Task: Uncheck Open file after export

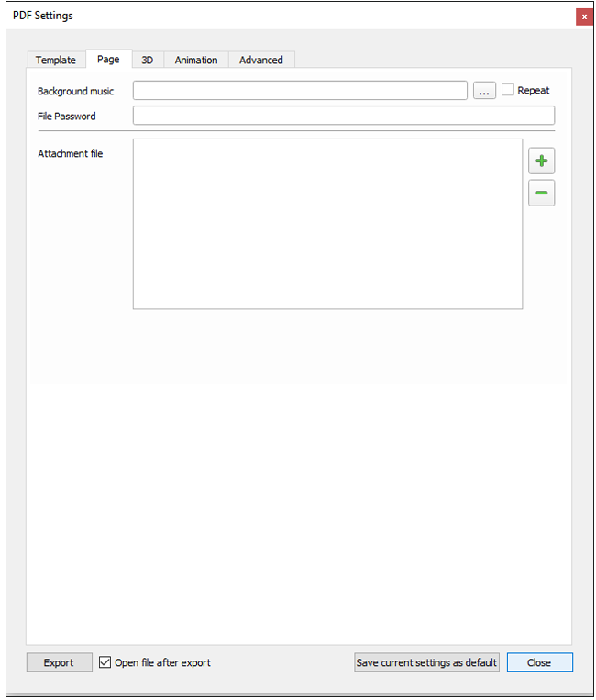Action: pos(105,662)
